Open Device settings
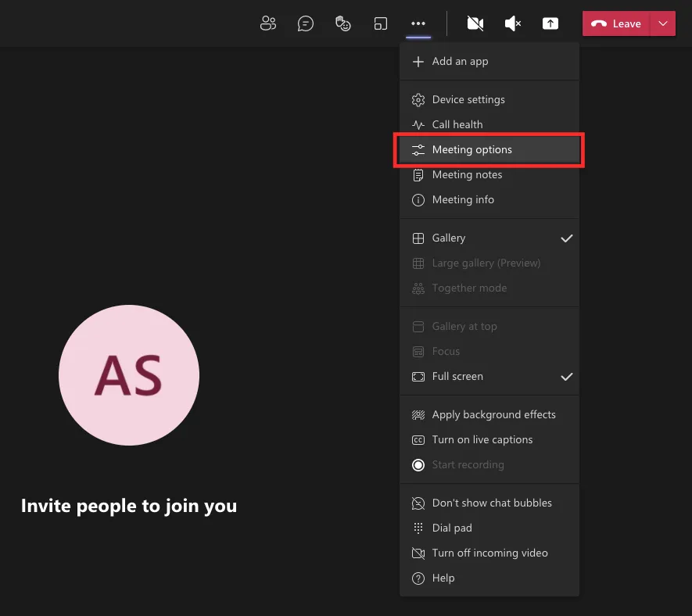 [468, 99]
